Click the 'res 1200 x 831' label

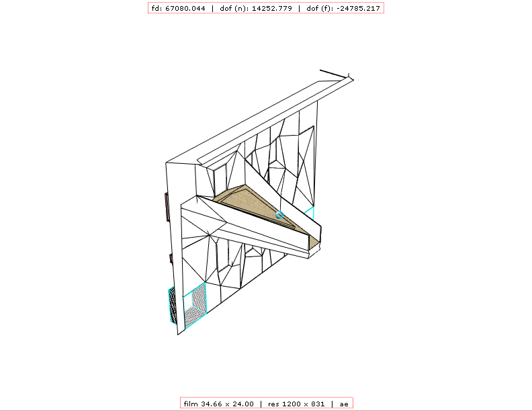coord(296,404)
